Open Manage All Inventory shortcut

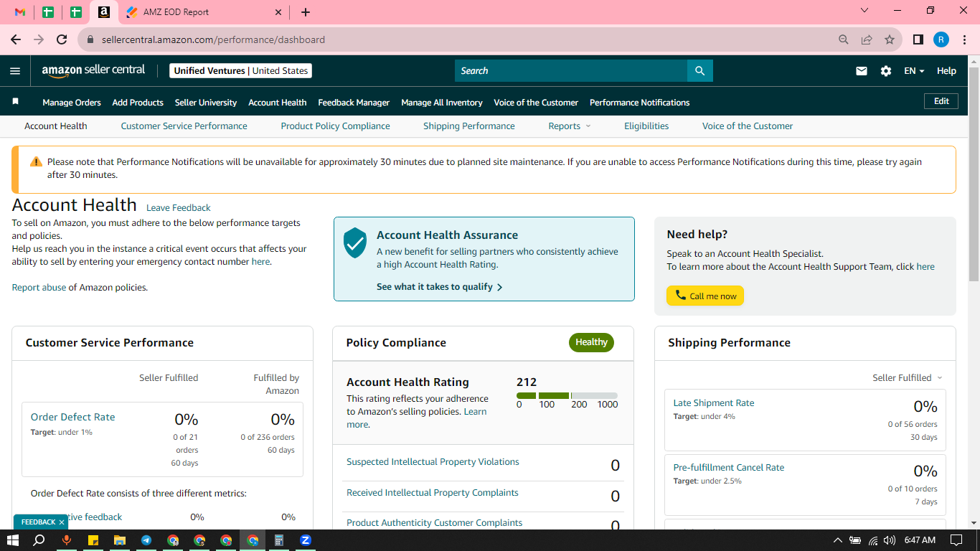click(x=442, y=103)
